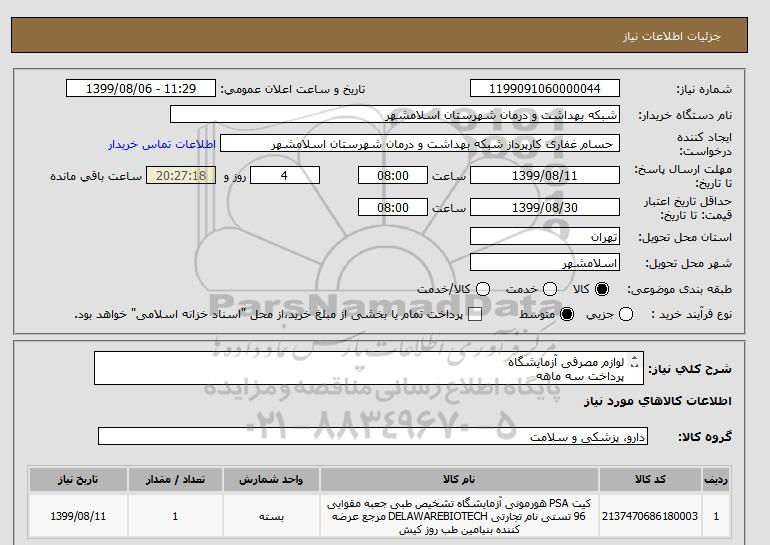The width and height of the screenshot is (770, 545).
Task: Click the unit cell بسته
Action: [x=271, y=516]
